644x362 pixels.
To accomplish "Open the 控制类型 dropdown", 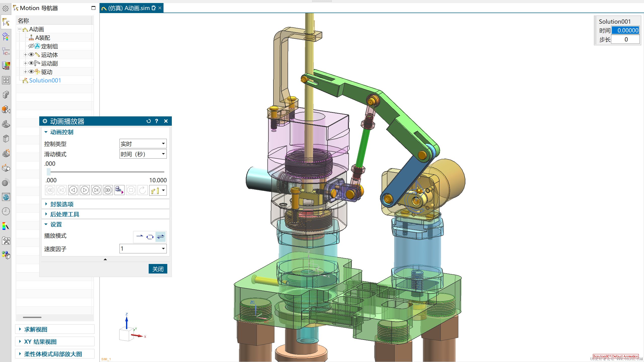I will click(x=143, y=144).
